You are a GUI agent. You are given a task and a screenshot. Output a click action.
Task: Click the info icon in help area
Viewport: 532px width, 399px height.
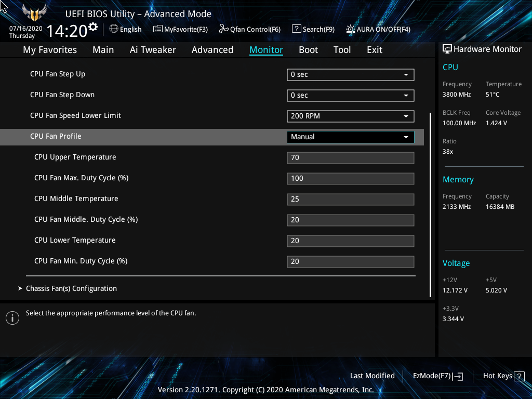point(12,318)
